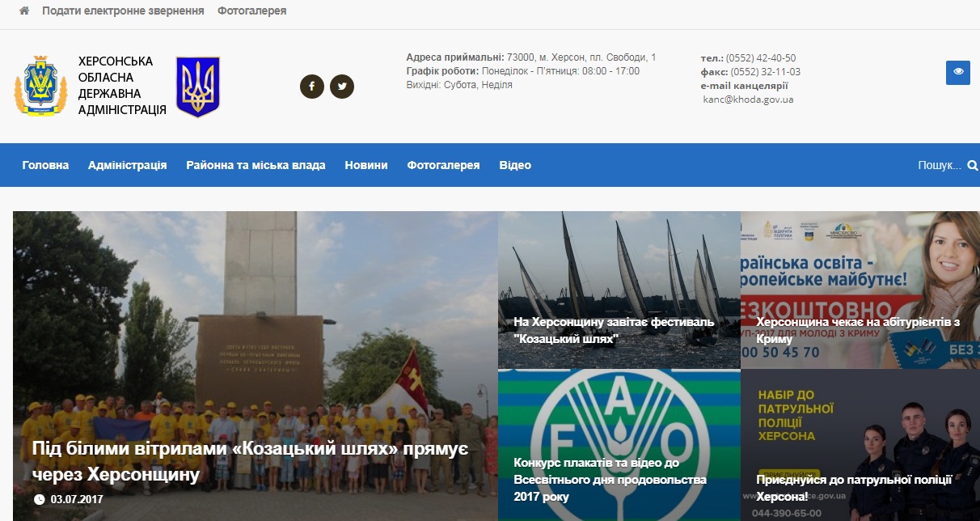Open the Twitter social icon

pyautogui.click(x=342, y=87)
